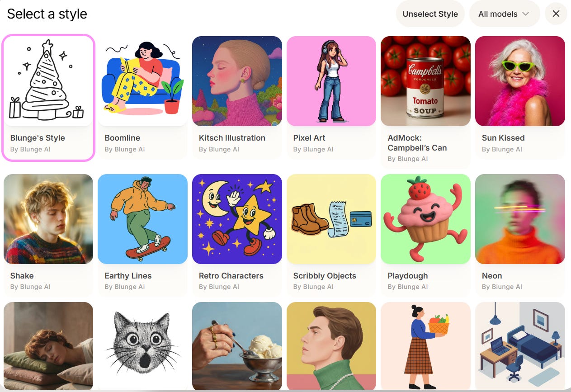The image size is (571, 392).
Task: Choose the Kitsch Illustration style
Action: click(237, 81)
